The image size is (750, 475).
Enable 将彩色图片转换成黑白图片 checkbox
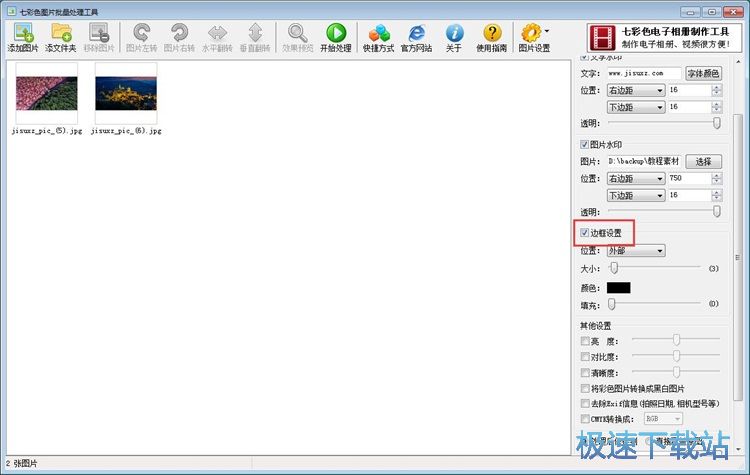point(585,388)
